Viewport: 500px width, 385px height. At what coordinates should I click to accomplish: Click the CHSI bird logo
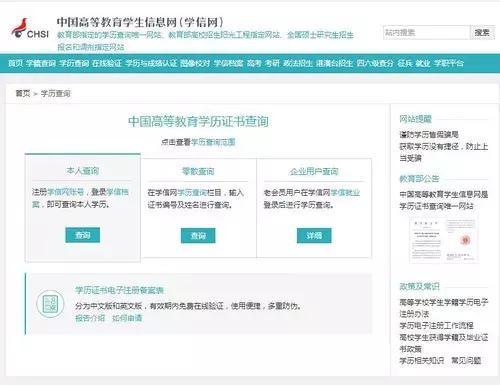pos(30,29)
